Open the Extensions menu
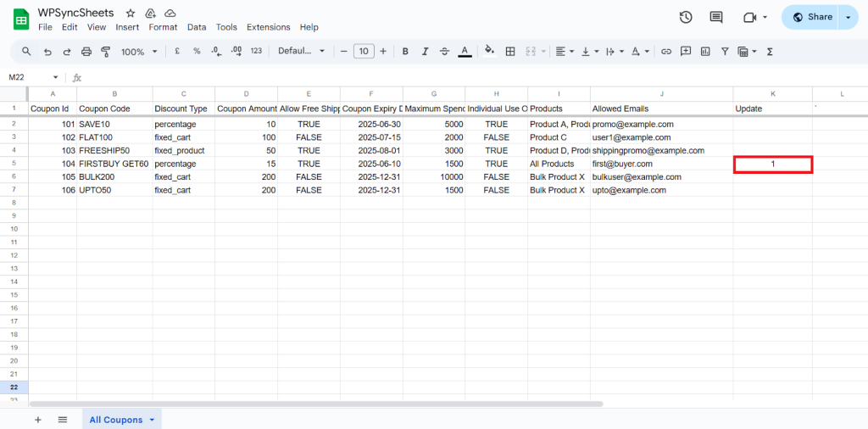The height and width of the screenshot is (429, 868). [x=269, y=27]
